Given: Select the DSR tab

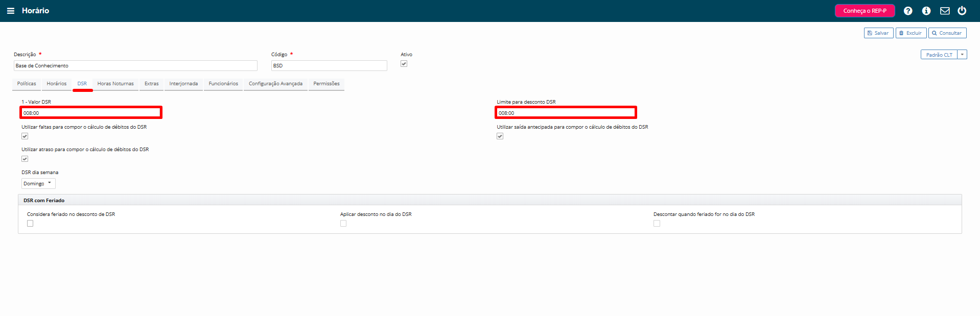Looking at the screenshot, I should point(82,84).
